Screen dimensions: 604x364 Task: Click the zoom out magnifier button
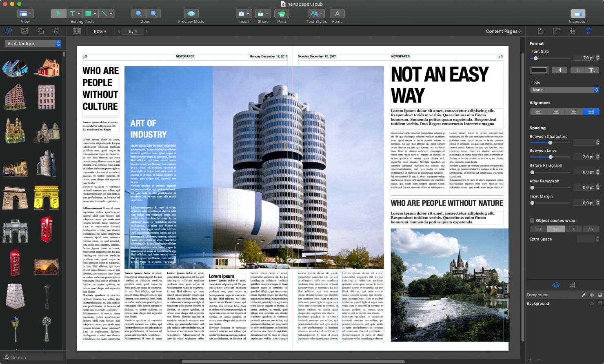coord(139,13)
